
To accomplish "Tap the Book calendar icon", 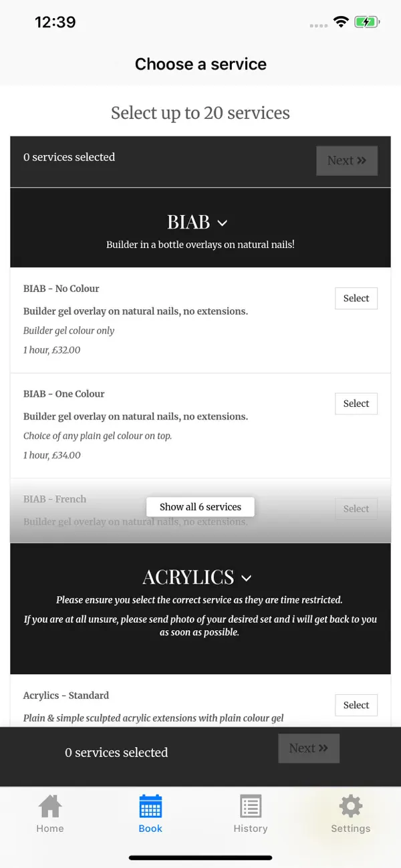I will pos(150,806).
